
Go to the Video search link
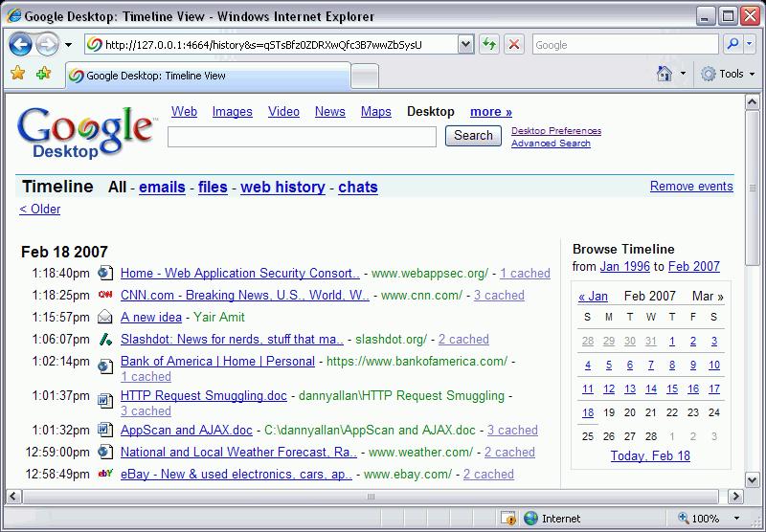tap(283, 111)
